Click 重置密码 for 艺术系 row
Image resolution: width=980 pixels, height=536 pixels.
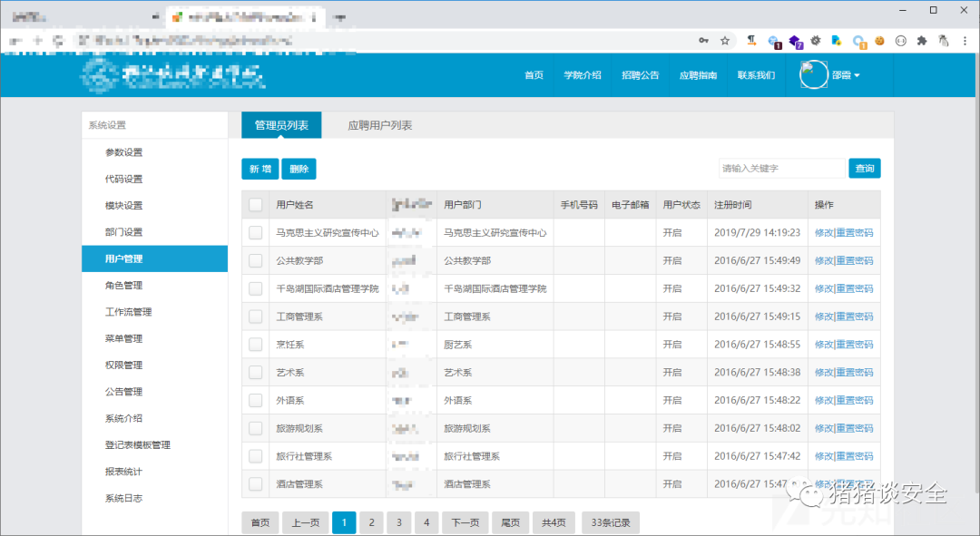point(855,373)
